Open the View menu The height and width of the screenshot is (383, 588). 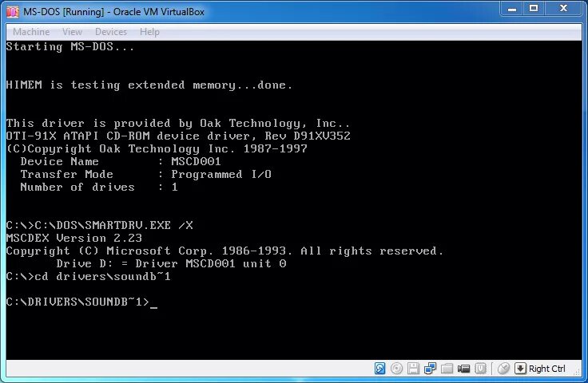[72, 32]
